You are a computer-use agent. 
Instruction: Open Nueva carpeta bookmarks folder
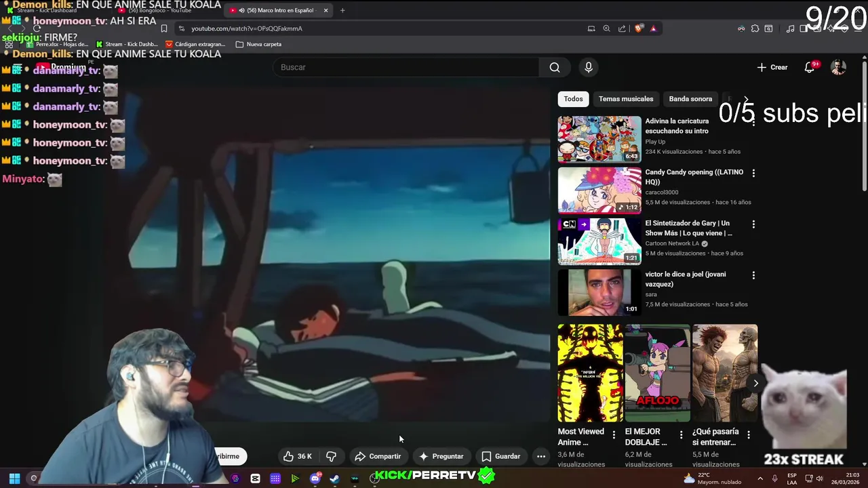258,44
